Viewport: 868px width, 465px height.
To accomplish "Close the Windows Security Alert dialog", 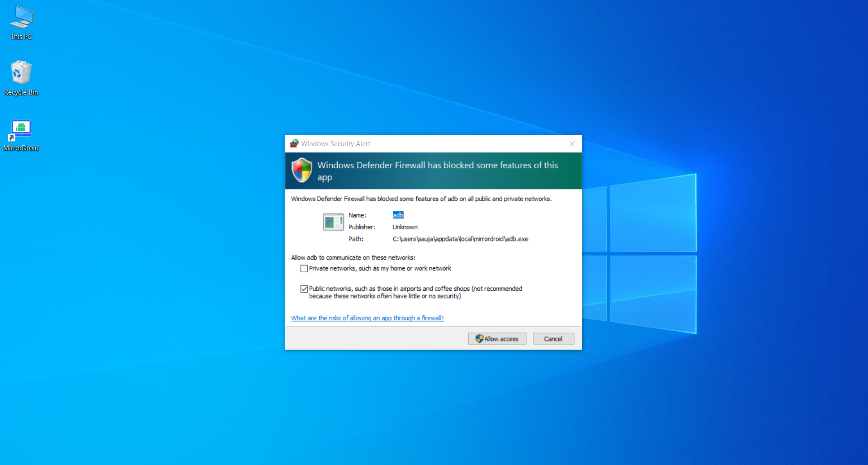I will coord(572,144).
